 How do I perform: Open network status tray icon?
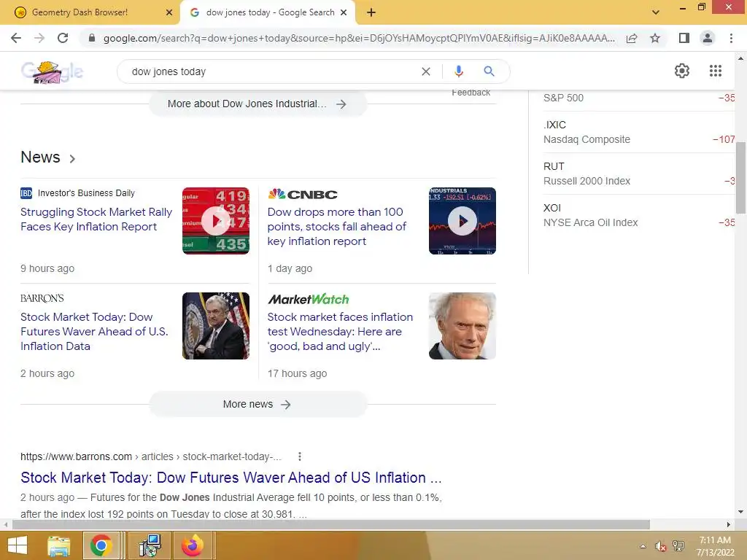[x=678, y=546]
